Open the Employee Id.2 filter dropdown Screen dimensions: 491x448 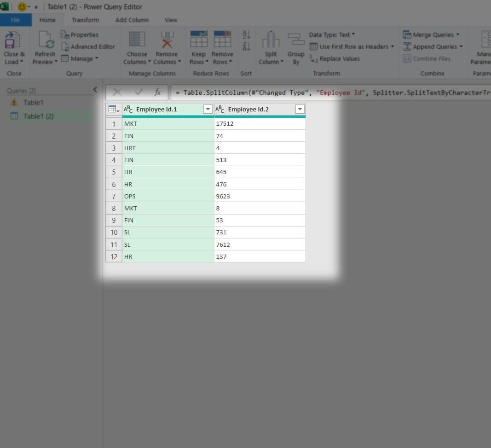300,109
